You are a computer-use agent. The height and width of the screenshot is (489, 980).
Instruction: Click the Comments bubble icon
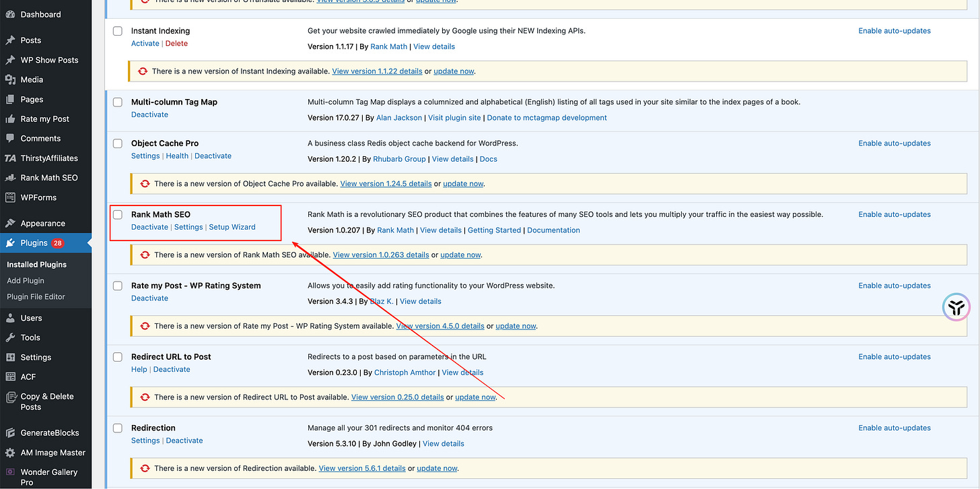point(10,138)
